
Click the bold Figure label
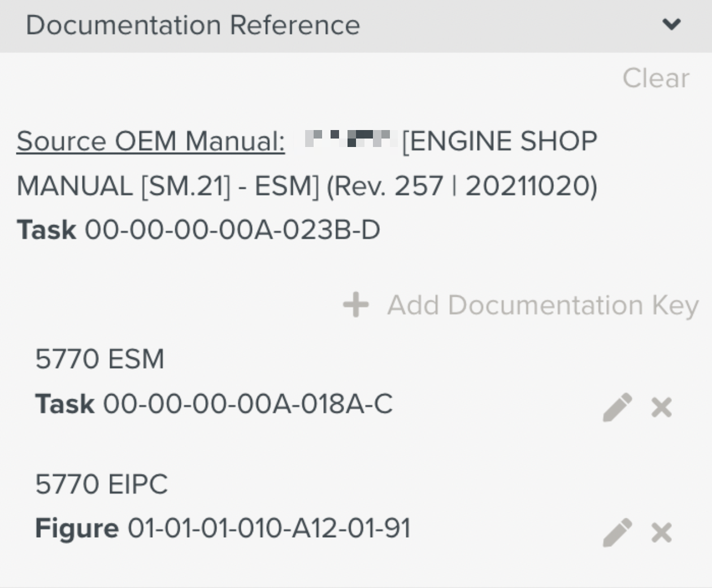click(77, 529)
